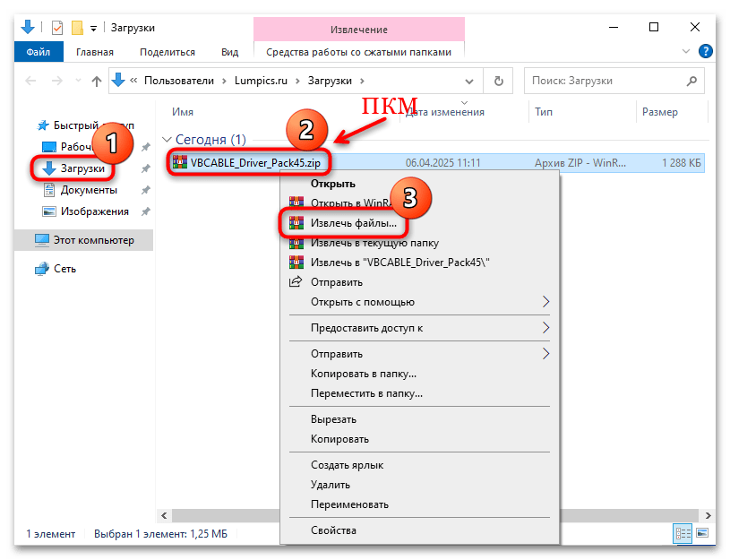This screenshot has width=730, height=560.
Task: Sort by the Размер column header
Action: (660, 112)
